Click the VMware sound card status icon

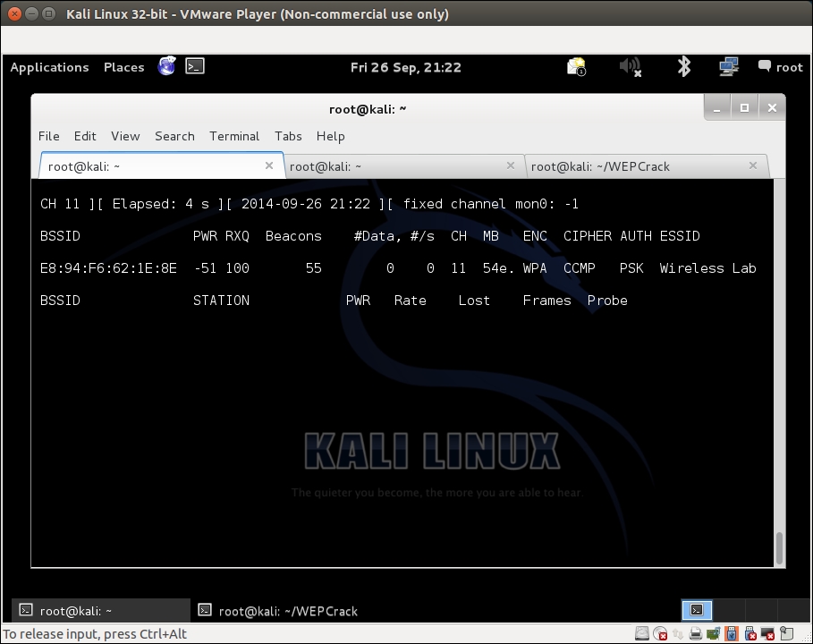click(714, 633)
